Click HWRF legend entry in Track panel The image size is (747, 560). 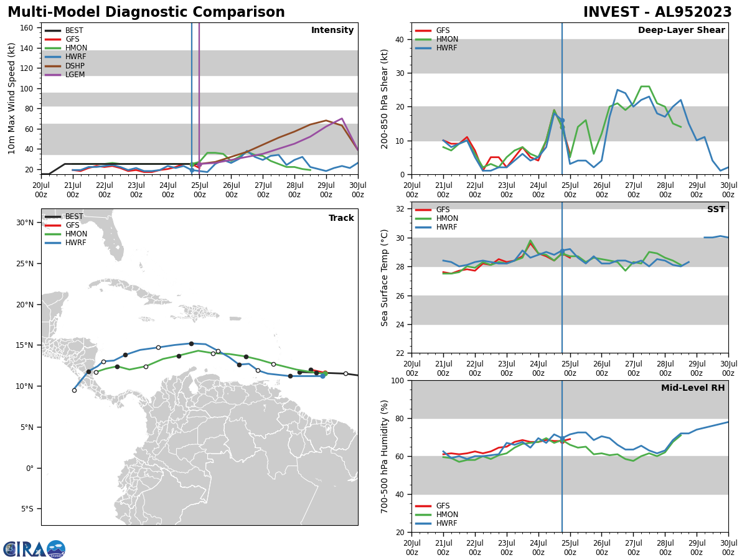click(x=75, y=243)
